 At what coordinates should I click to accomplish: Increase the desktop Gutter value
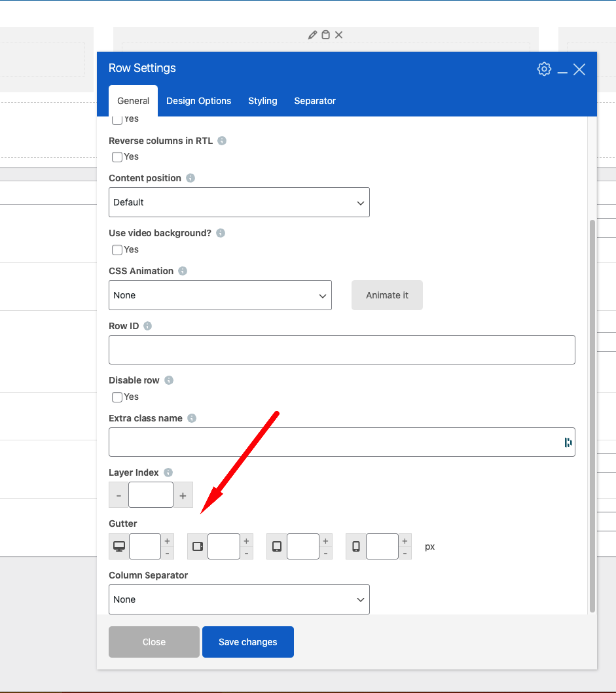pyautogui.click(x=167, y=541)
